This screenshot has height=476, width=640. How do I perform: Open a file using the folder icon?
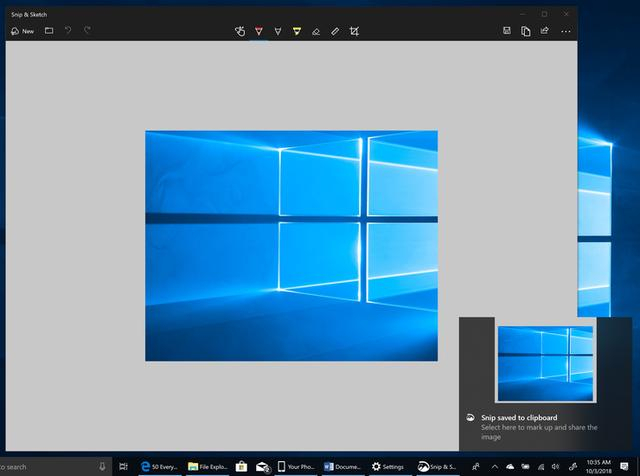[x=49, y=31]
